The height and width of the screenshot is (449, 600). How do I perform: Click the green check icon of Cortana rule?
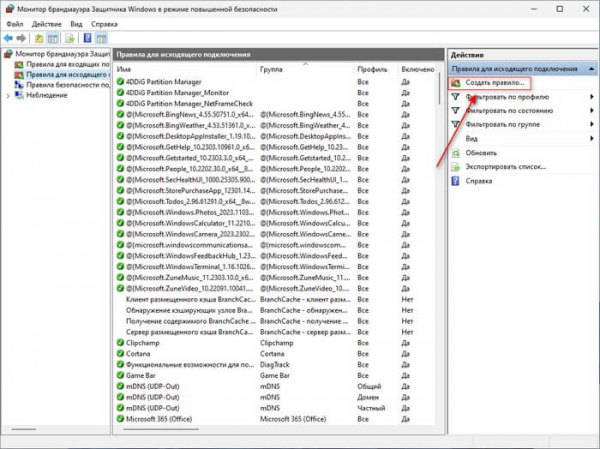[x=120, y=353]
